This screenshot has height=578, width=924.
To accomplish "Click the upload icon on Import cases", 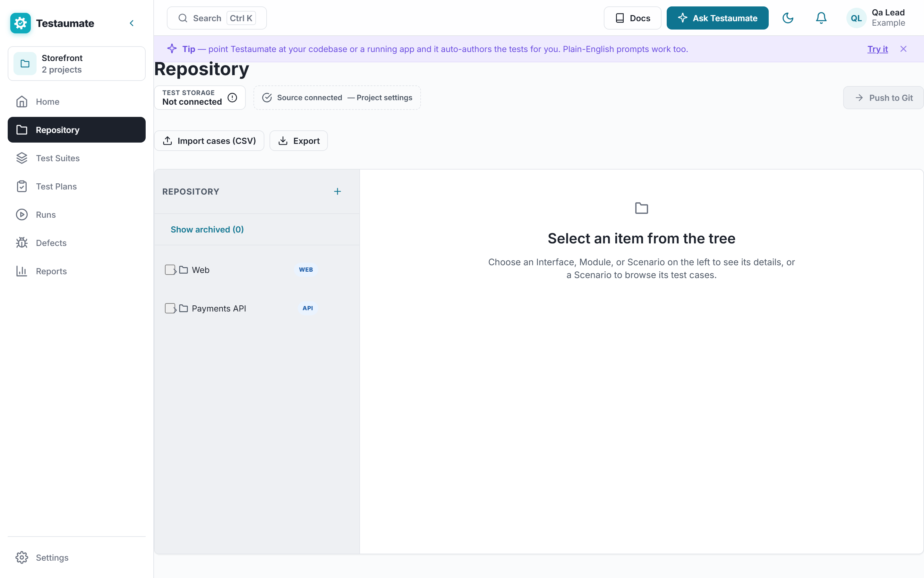I will click(x=167, y=141).
